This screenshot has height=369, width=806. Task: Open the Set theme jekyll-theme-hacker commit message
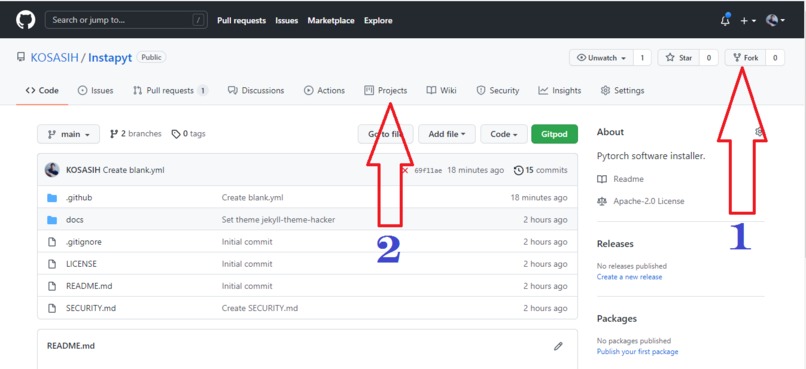tap(278, 219)
